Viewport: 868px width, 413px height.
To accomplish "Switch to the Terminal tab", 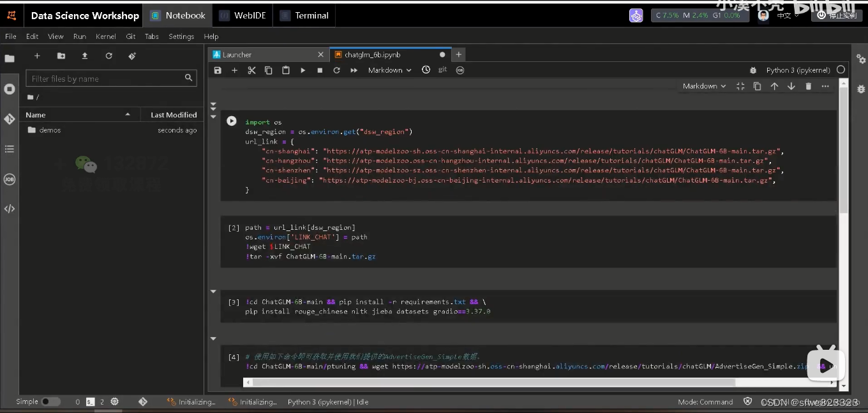I will coord(304,15).
